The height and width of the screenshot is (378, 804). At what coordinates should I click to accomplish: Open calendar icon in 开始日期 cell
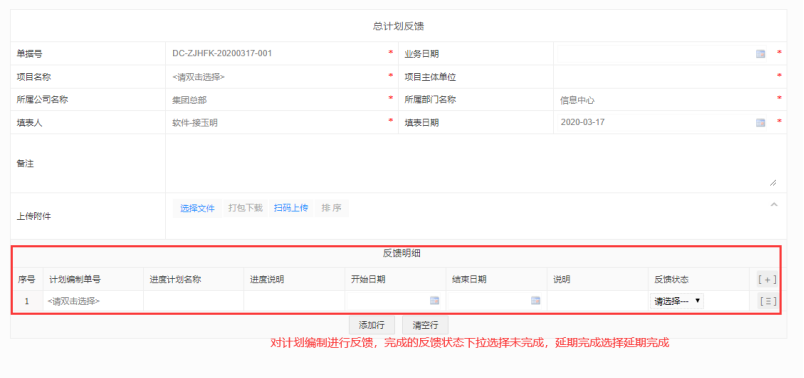point(434,301)
